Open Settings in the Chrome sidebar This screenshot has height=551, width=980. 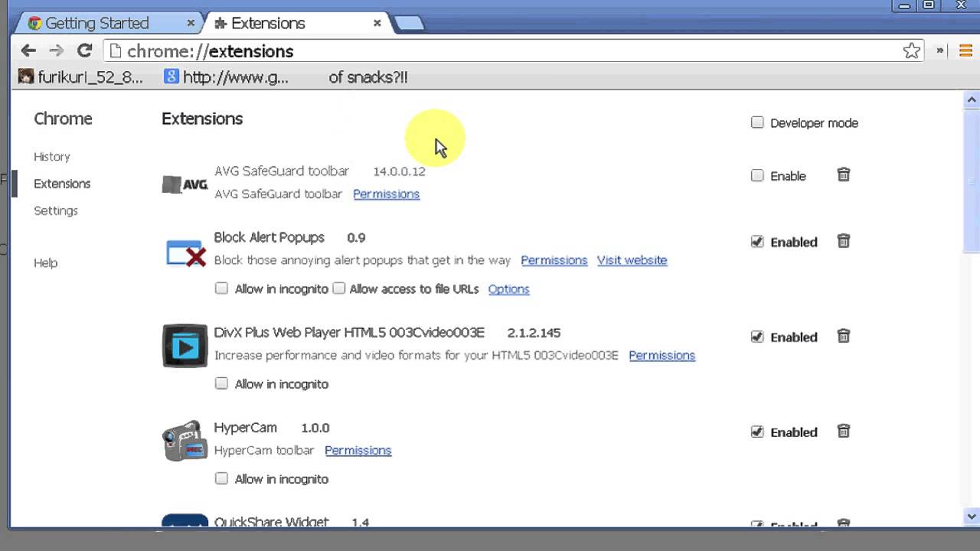coord(56,210)
